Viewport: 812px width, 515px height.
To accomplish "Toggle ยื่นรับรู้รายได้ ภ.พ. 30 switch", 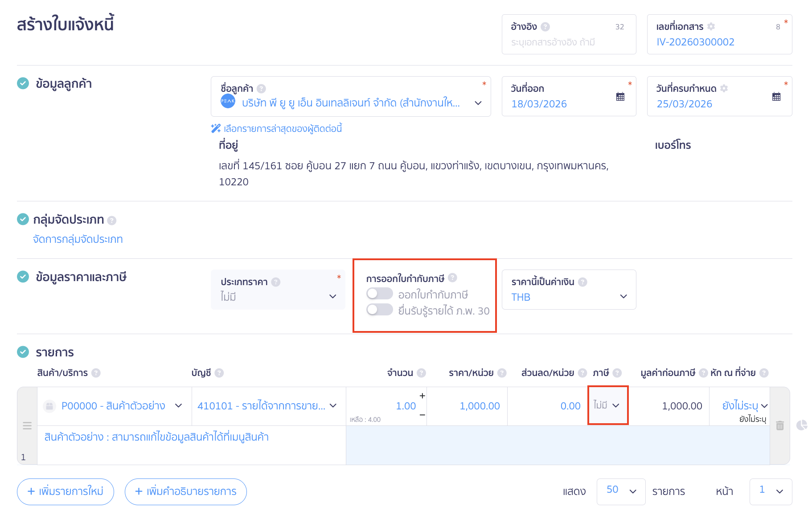I will [379, 310].
